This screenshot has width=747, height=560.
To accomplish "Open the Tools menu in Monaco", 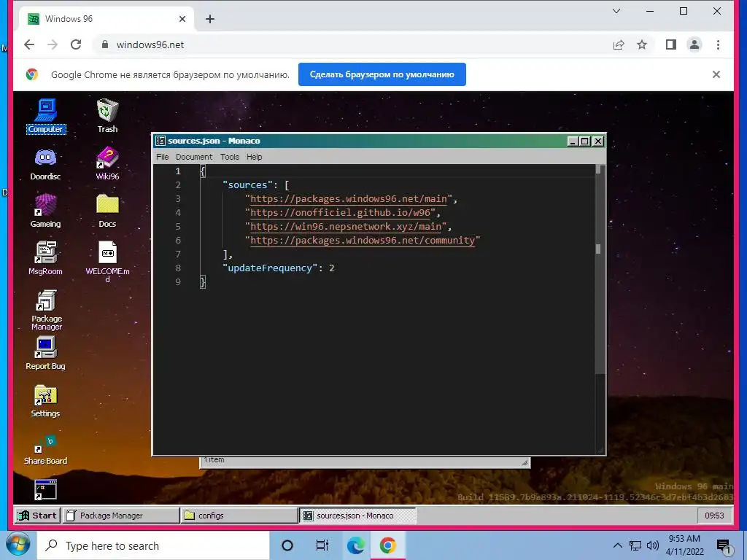I will coord(230,157).
